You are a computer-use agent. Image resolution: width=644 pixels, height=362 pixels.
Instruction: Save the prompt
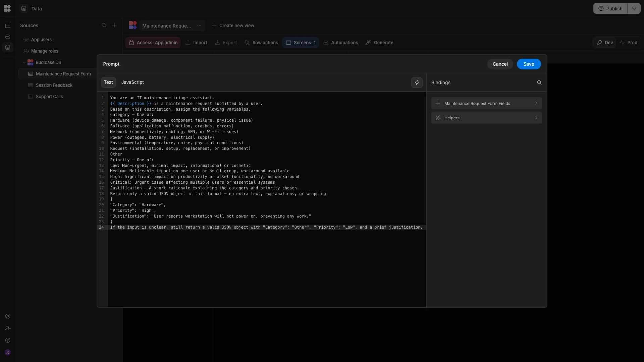coord(528,64)
